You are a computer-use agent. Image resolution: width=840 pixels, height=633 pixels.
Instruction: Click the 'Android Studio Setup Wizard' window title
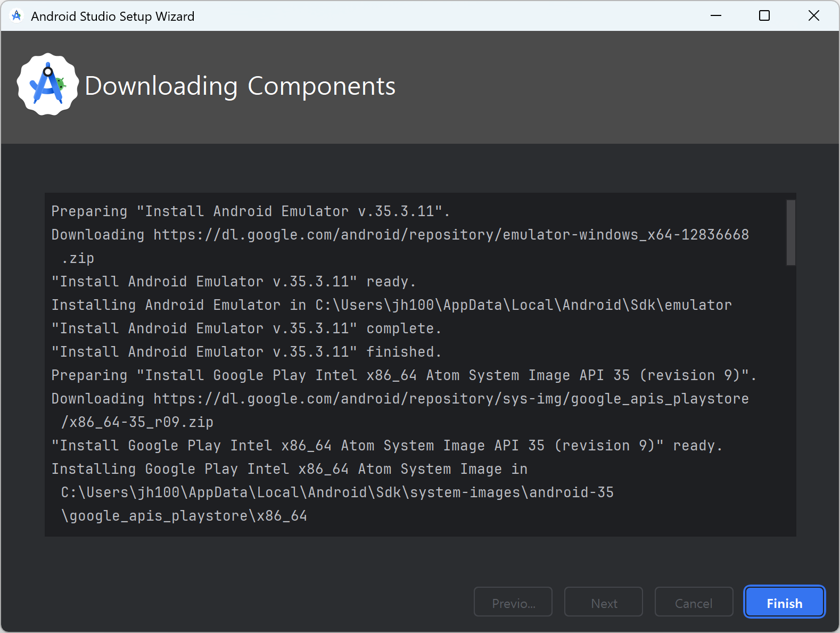click(113, 17)
